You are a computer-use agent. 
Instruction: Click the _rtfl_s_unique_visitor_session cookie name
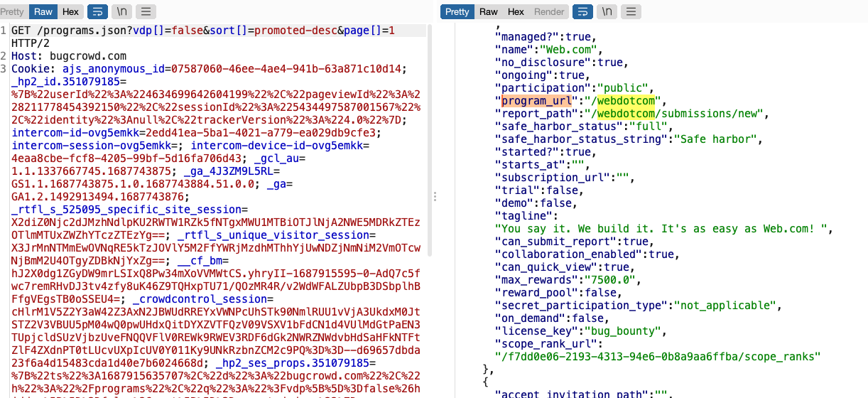tap(274, 235)
